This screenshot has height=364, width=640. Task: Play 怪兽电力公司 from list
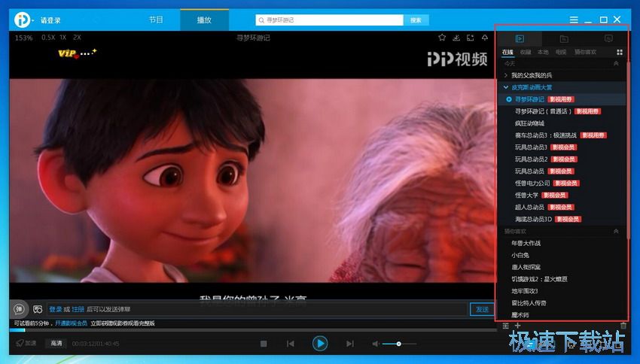click(532, 184)
